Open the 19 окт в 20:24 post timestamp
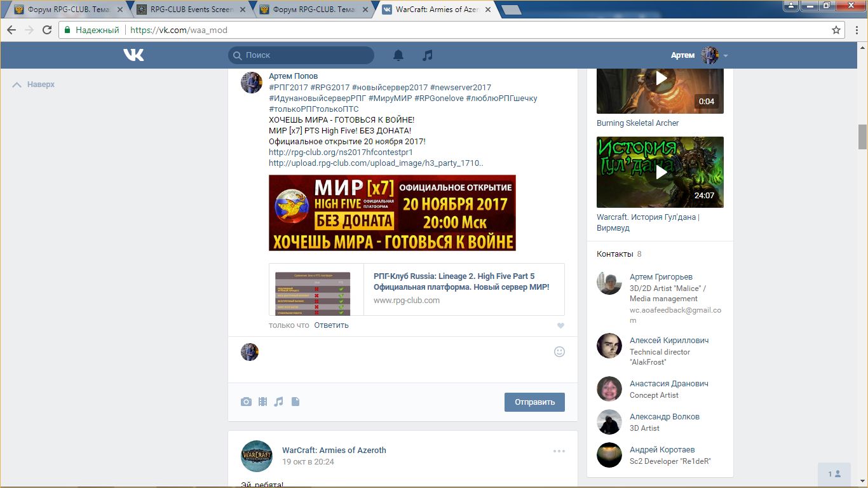Screen dimensions: 868x488 click(308, 462)
